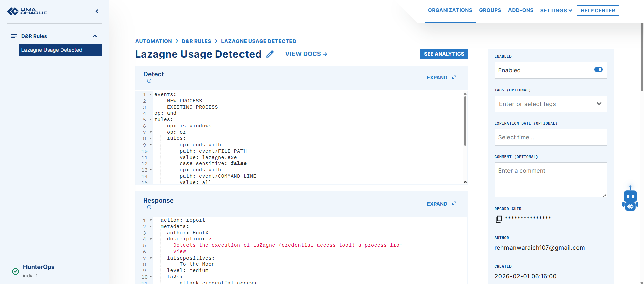Collapse the D&R Rules section

95,36
